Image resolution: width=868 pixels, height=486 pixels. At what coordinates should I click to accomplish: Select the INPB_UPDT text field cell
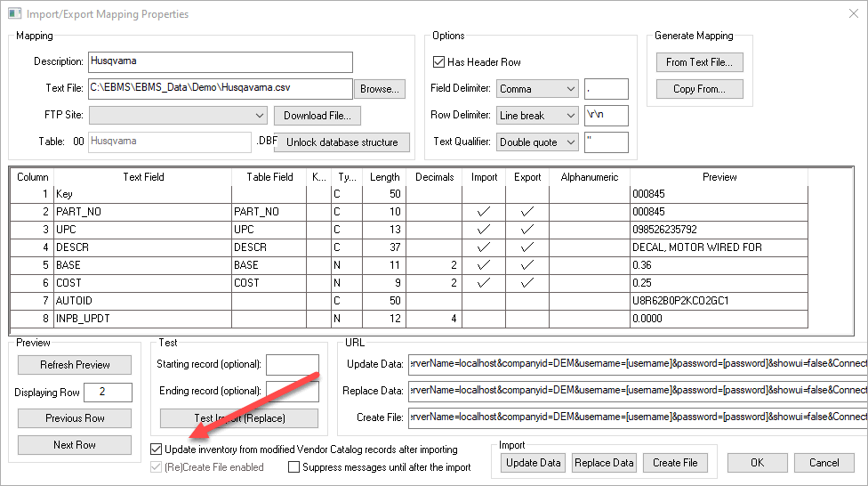143,318
